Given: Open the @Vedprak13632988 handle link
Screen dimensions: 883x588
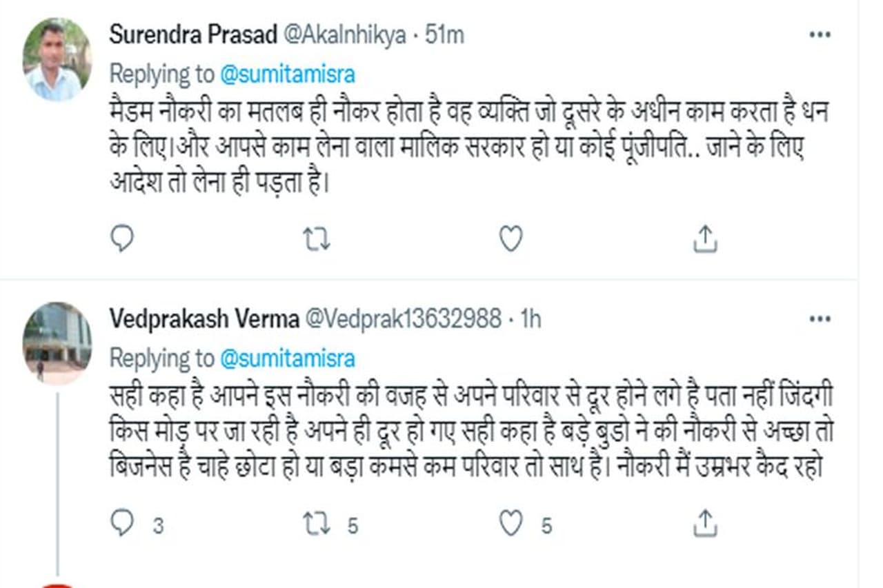Looking at the screenshot, I should [x=403, y=319].
